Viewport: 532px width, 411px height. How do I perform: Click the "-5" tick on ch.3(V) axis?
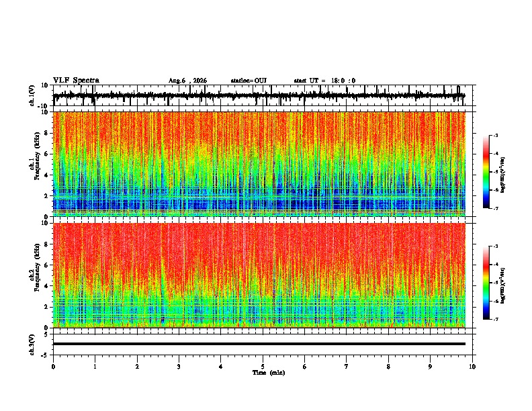45,355
